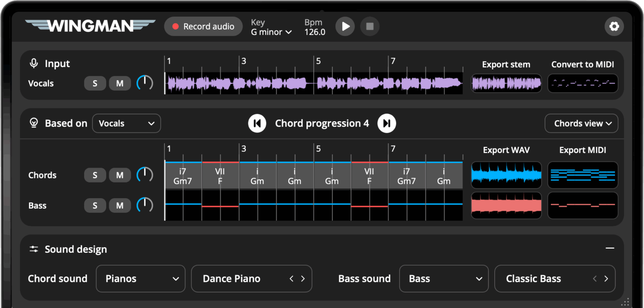
Task: Click the Bpm 126.0 tempo field
Action: pyautogui.click(x=315, y=32)
